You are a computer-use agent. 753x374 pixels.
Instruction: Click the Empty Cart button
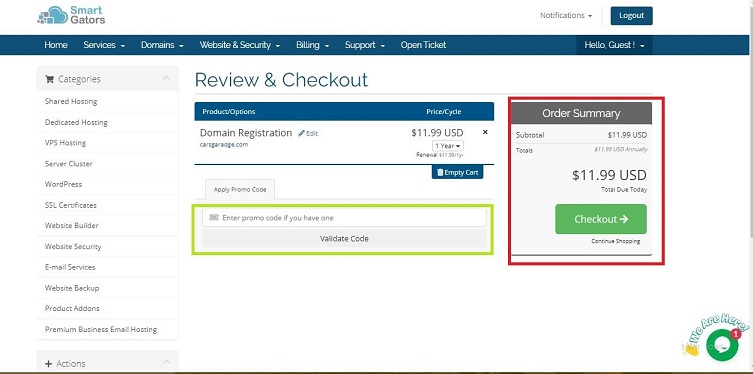click(x=458, y=172)
